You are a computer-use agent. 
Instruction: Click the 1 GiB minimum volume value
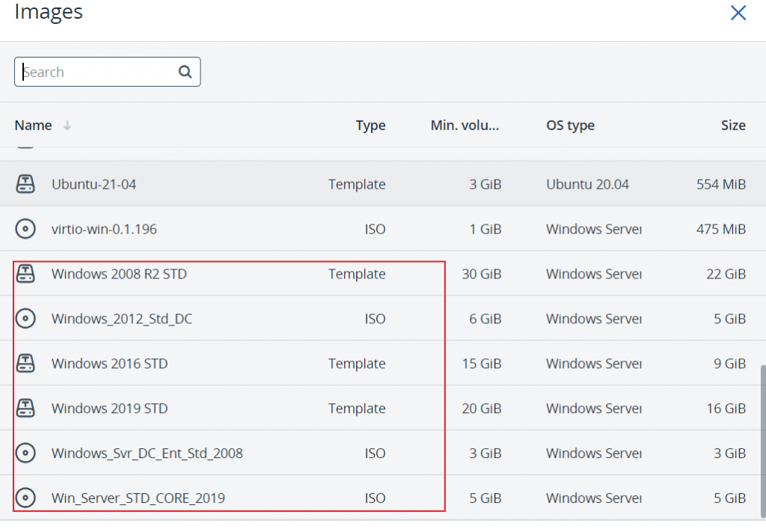pyautogui.click(x=485, y=229)
